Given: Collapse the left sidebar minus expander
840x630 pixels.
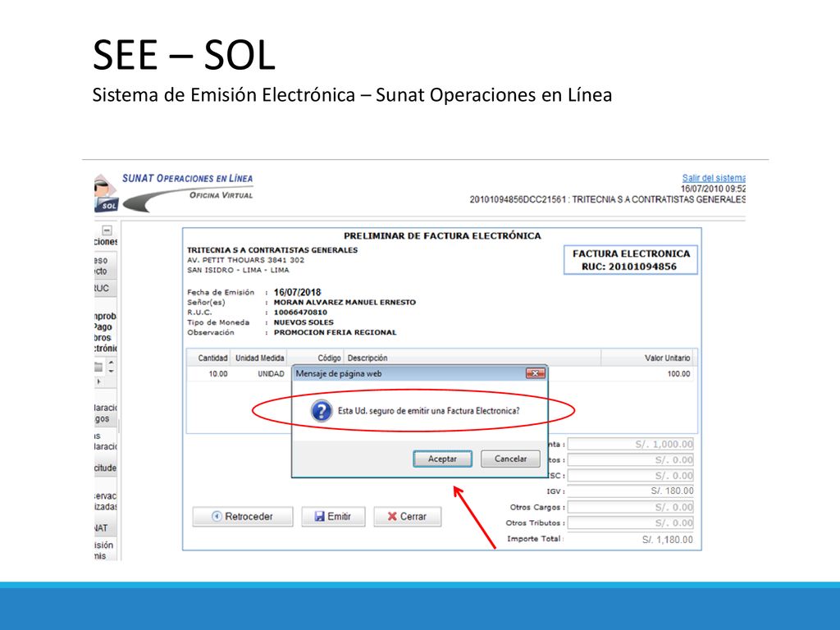Looking at the screenshot, I should coord(107,231).
